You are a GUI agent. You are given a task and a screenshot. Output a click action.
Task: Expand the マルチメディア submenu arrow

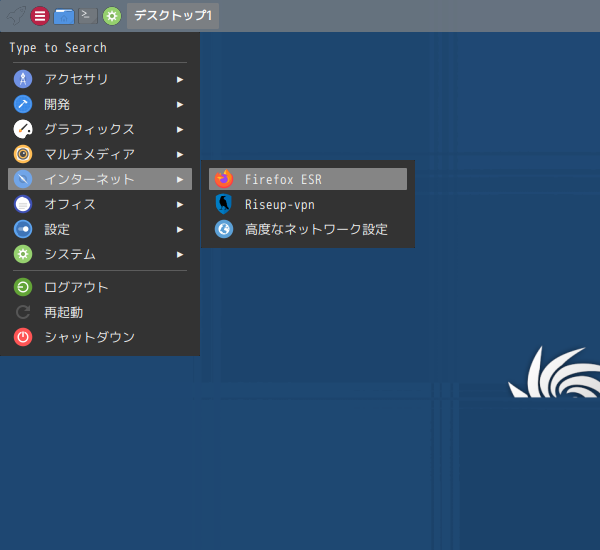tap(180, 155)
